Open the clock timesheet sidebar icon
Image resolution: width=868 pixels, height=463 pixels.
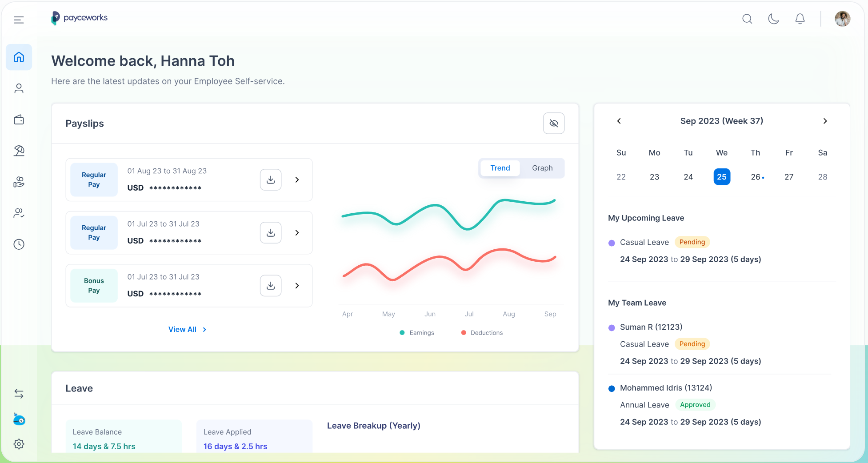[19, 244]
